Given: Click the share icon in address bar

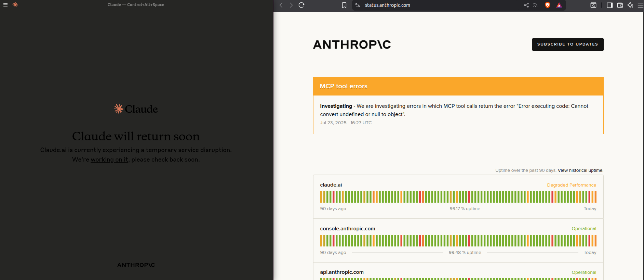Looking at the screenshot, I should [526, 5].
